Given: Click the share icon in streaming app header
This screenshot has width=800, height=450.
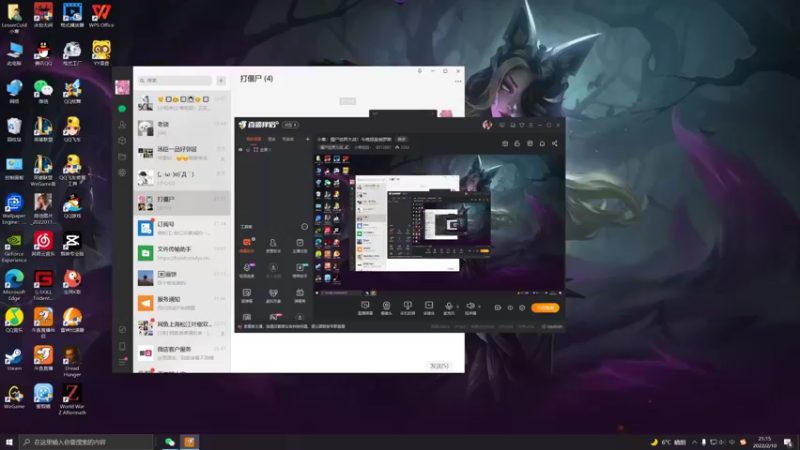Looking at the screenshot, I should point(555,143).
